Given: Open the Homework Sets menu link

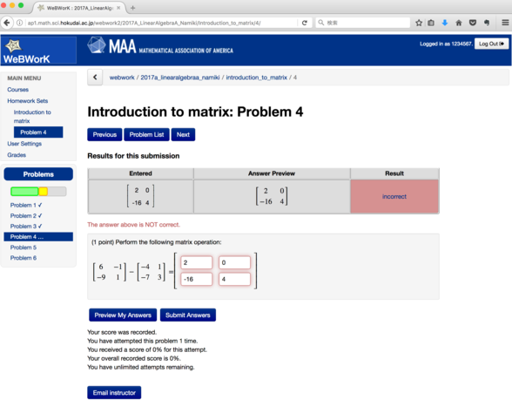Looking at the screenshot, I should (28, 101).
